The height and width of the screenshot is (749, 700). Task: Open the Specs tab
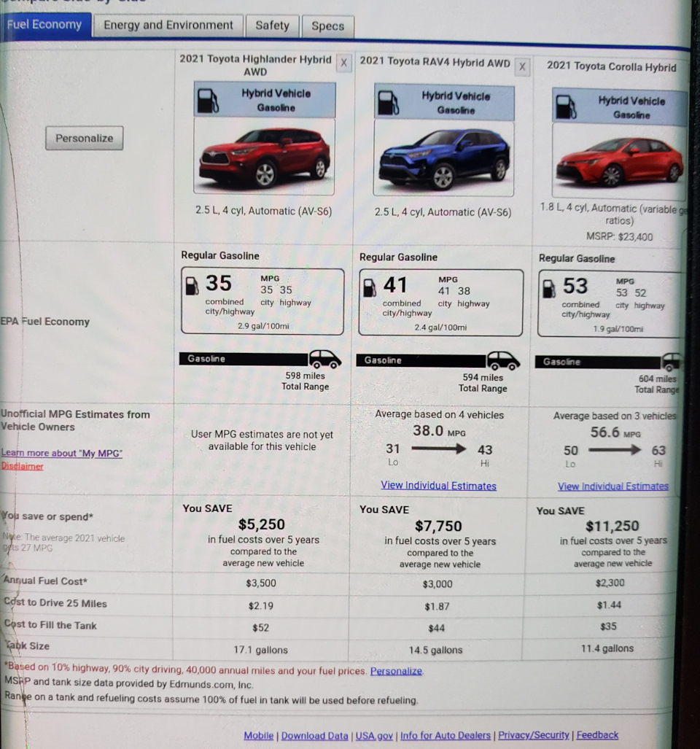(x=328, y=26)
